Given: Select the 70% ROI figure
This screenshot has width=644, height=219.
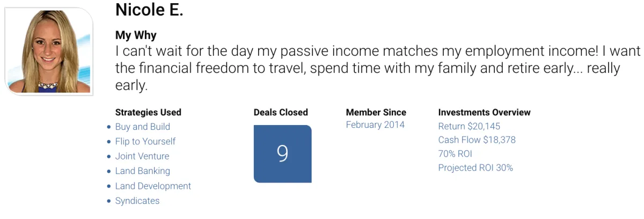Looking at the screenshot, I should (455, 154).
